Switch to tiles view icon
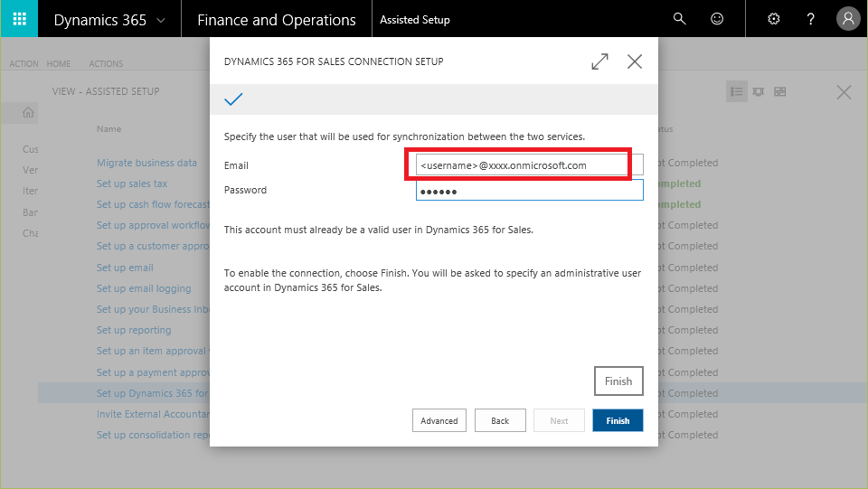 click(780, 91)
